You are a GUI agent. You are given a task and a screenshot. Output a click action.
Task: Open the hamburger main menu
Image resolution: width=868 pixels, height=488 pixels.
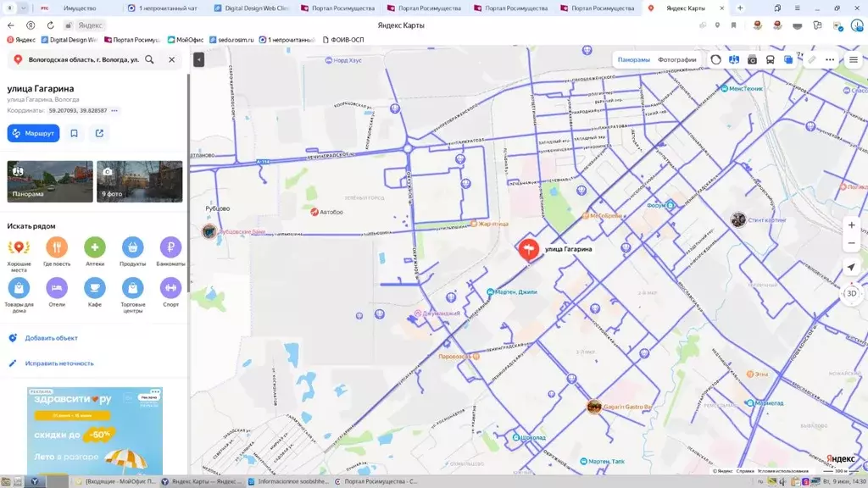(854, 60)
